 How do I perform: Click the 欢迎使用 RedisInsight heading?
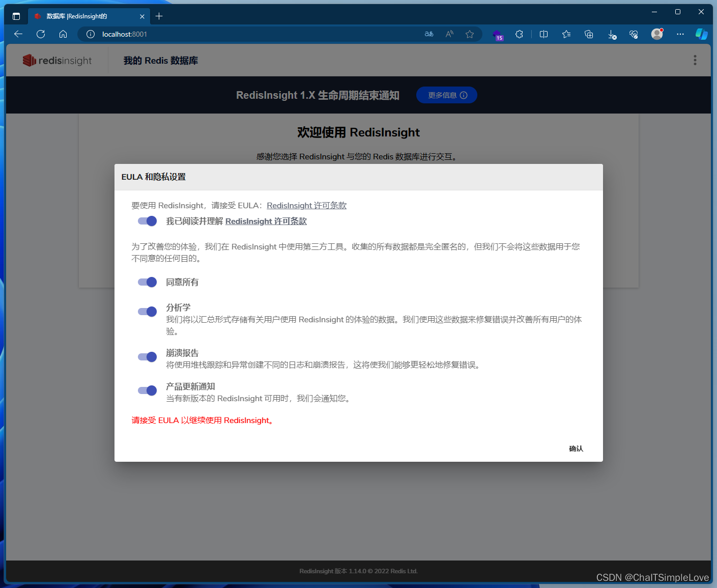click(x=359, y=132)
